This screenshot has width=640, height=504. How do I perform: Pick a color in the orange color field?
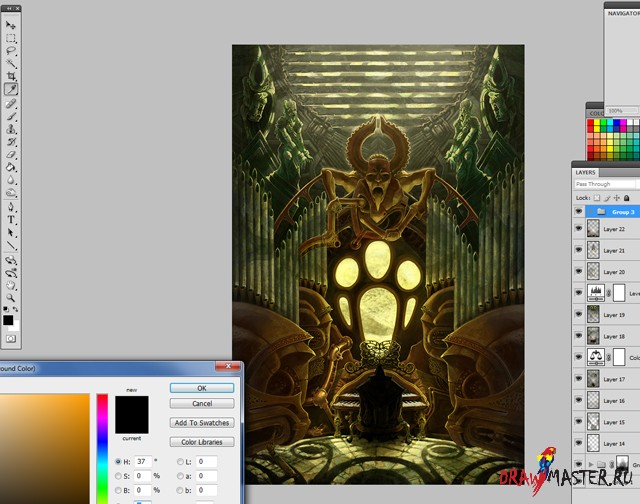(44, 449)
